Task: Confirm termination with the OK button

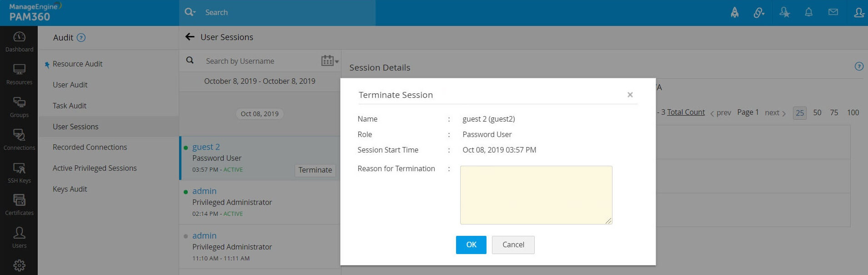Action: (x=471, y=244)
